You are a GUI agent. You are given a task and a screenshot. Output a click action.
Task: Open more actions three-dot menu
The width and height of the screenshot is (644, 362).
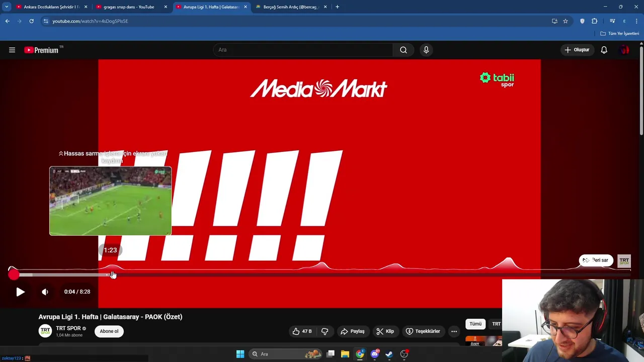click(x=454, y=331)
